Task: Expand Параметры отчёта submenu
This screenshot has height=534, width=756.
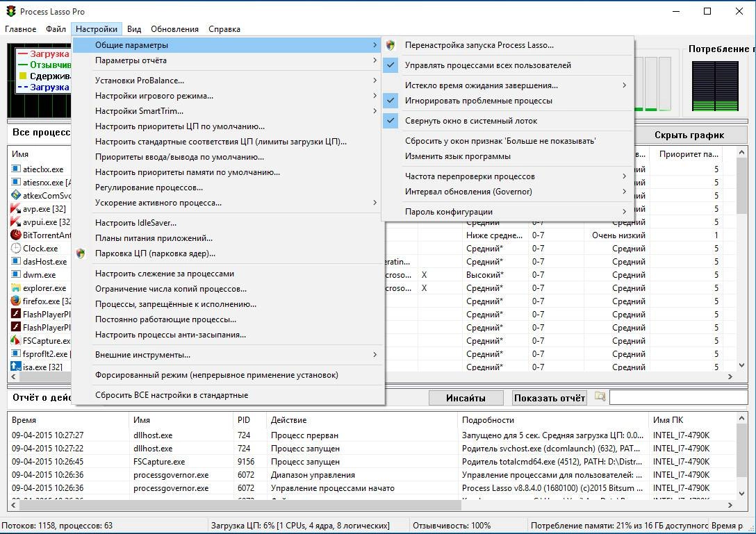Action: click(x=228, y=60)
